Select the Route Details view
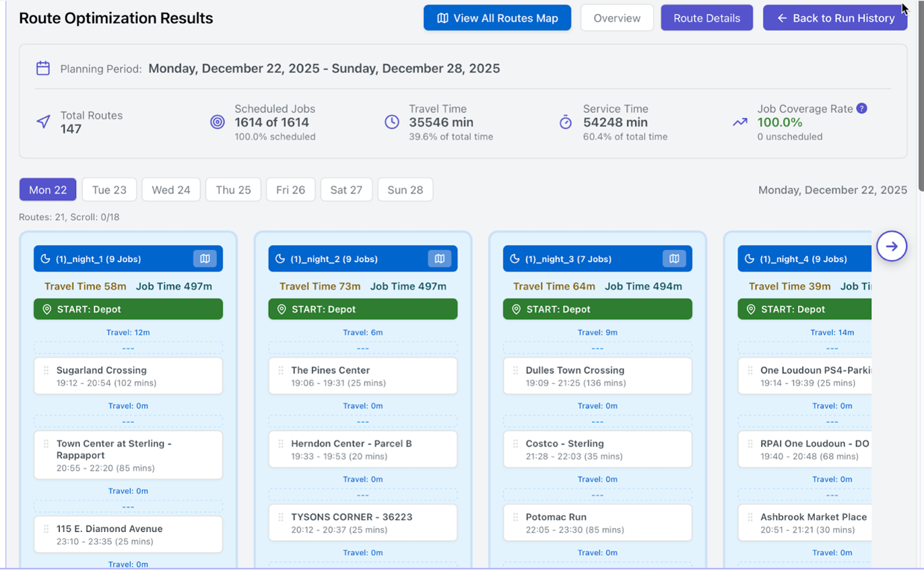The height and width of the screenshot is (572, 924). (706, 18)
